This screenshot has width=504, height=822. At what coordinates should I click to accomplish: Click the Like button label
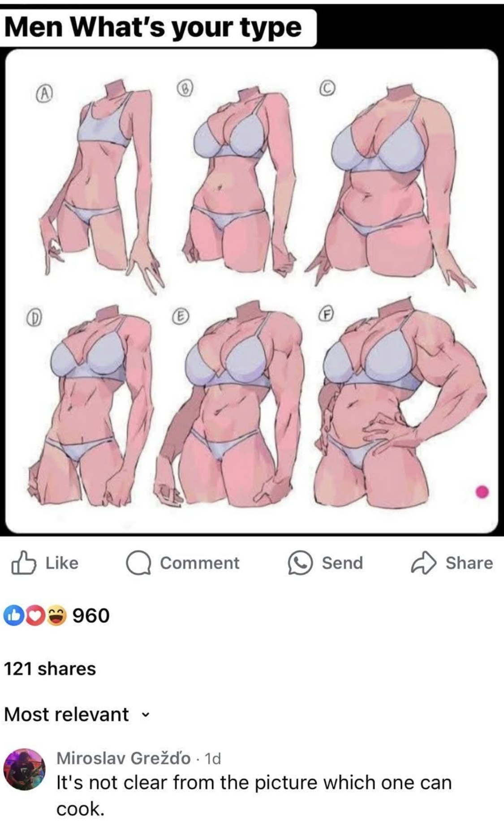pyautogui.click(x=62, y=563)
